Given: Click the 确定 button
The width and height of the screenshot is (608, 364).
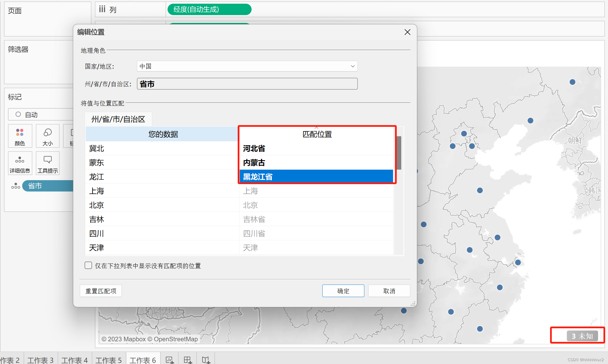Looking at the screenshot, I should (343, 291).
